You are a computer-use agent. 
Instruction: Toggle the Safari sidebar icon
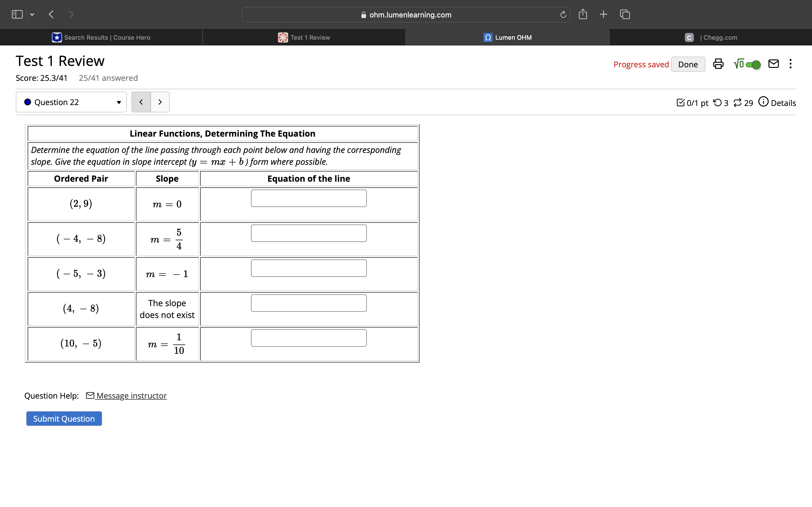click(17, 14)
